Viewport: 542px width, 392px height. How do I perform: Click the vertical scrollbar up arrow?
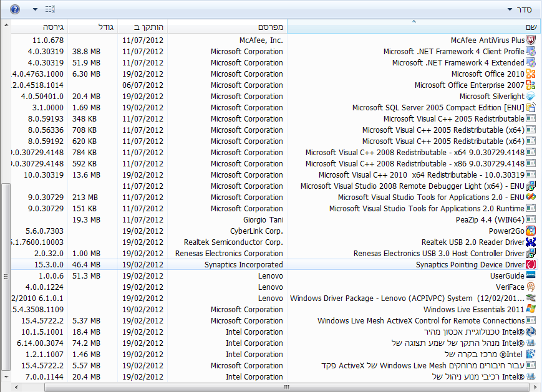(x=6, y=25)
